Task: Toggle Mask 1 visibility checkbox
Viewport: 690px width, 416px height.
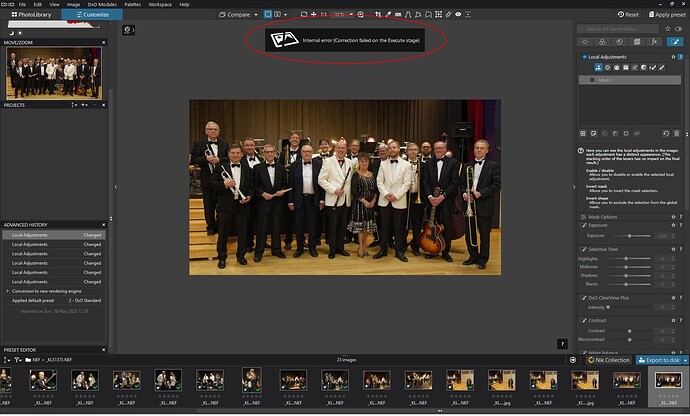Action: click(x=591, y=80)
